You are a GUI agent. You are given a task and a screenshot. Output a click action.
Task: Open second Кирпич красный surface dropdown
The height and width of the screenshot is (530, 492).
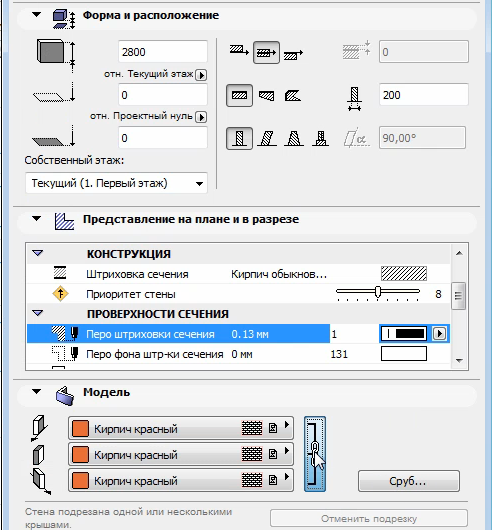pos(181,454)
